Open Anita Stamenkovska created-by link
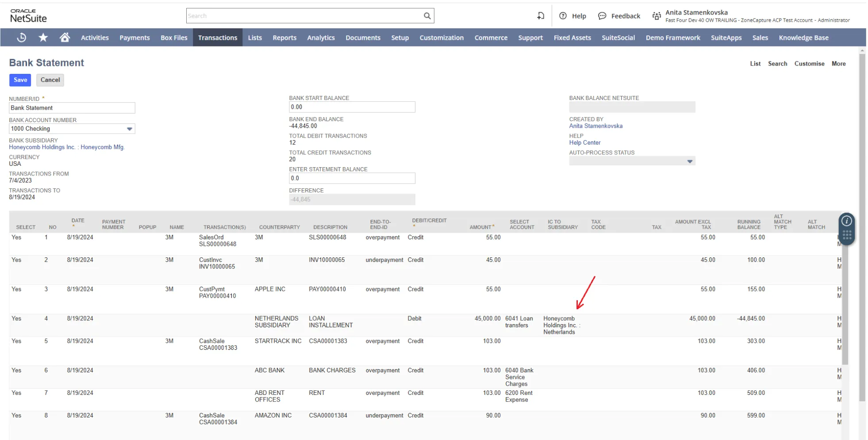868x440 pixels. (x=595, y=126)
